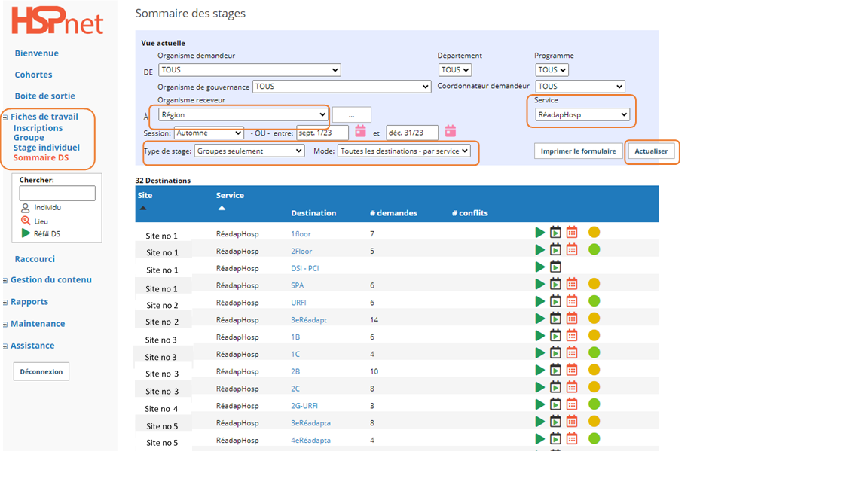868x488 pixels.
Task: Click the orange calendar icon for 3eRéadapt row
Action: pyautogui.click(x=572, y=318)
